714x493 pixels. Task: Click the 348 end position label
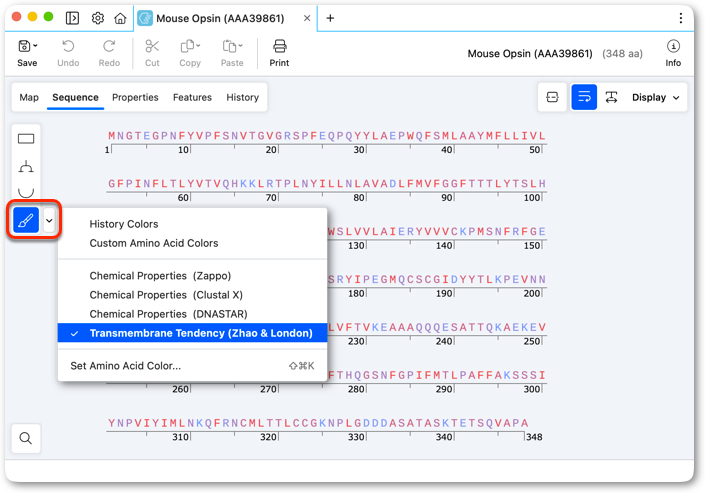pos(535,437)
